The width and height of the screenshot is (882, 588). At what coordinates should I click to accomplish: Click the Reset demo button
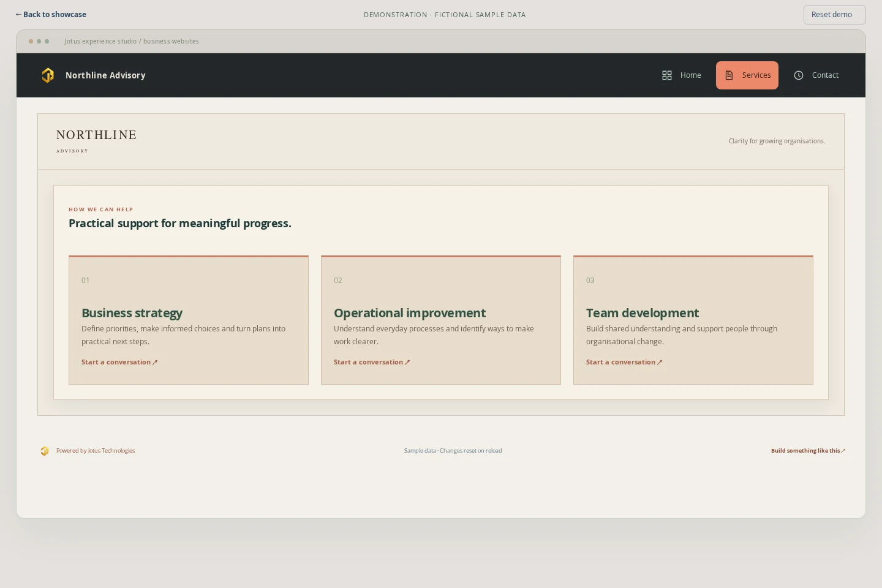(834, 15)
